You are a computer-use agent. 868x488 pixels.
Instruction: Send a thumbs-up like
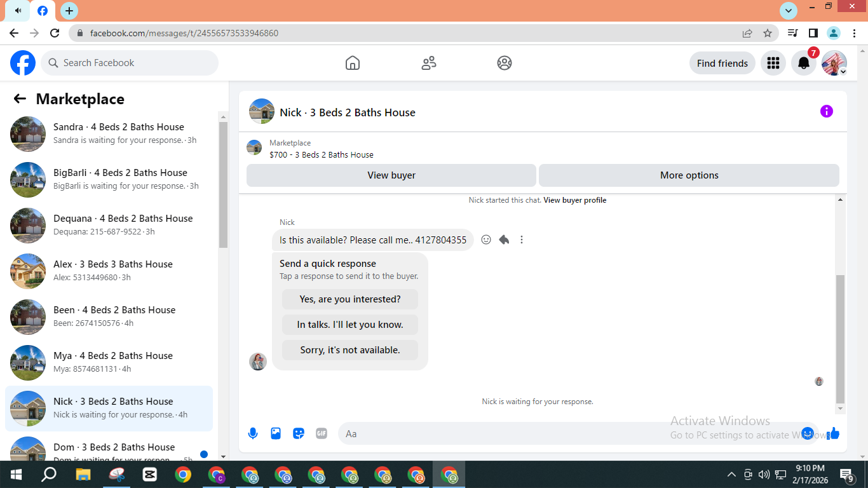834,433
